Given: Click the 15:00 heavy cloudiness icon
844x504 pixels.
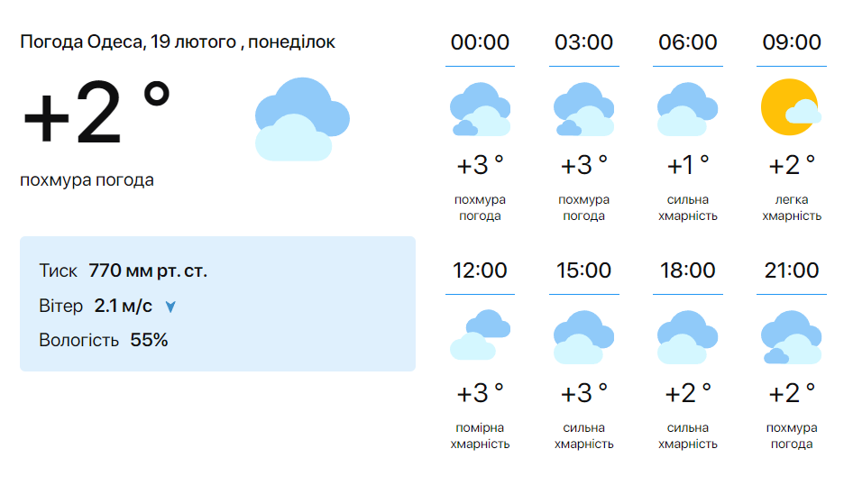Looking at the screenshot, I should (583, 337).
